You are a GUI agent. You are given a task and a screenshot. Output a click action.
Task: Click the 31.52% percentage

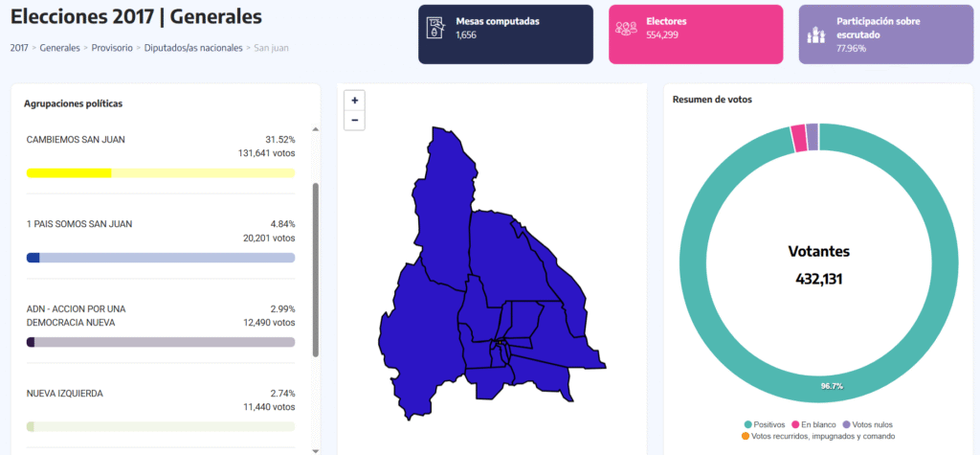[x=280, y=140]
